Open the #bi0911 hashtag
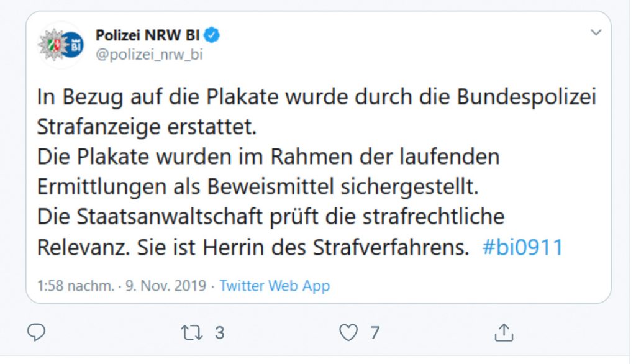636x364 pixels. coord(522,248)
